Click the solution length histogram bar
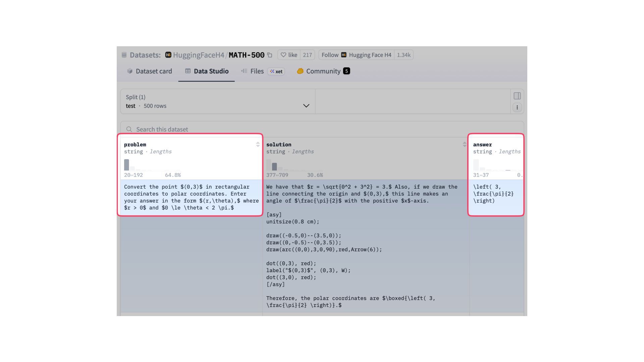Screen dimensions: 644x362 274,167
